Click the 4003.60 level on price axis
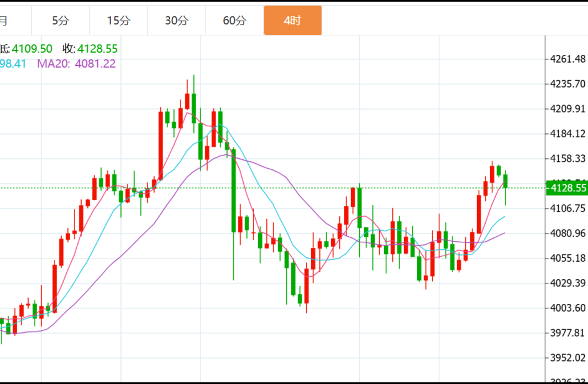 coord(568,308)
